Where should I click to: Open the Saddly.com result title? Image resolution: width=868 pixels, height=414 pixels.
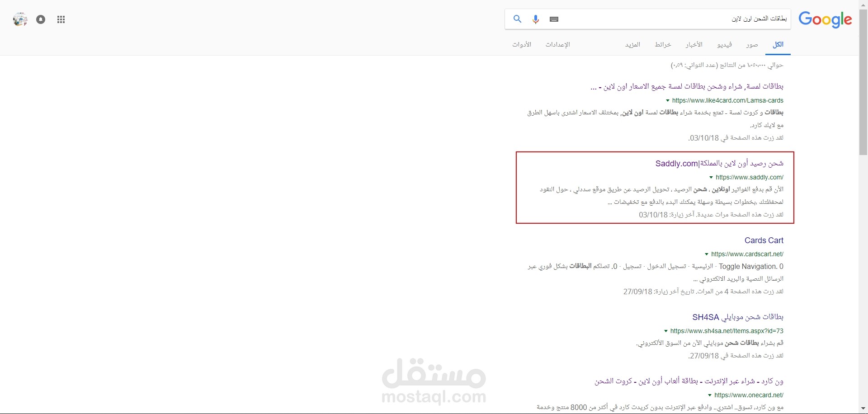tap(719, 164)
